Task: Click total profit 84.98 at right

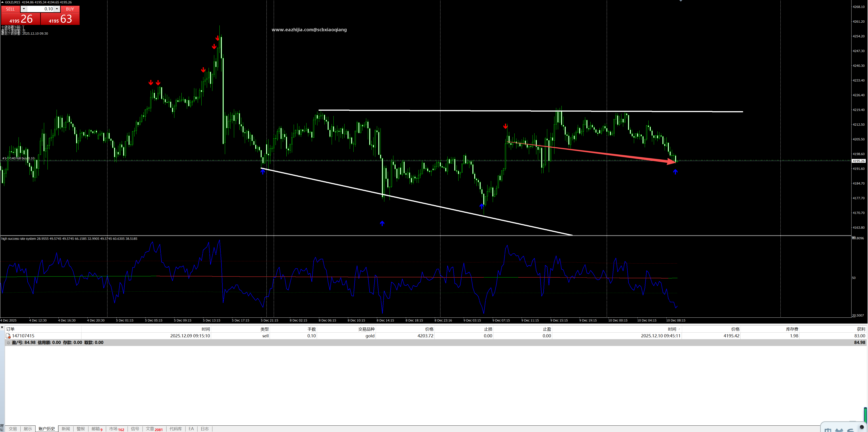Action: [860, 342]
